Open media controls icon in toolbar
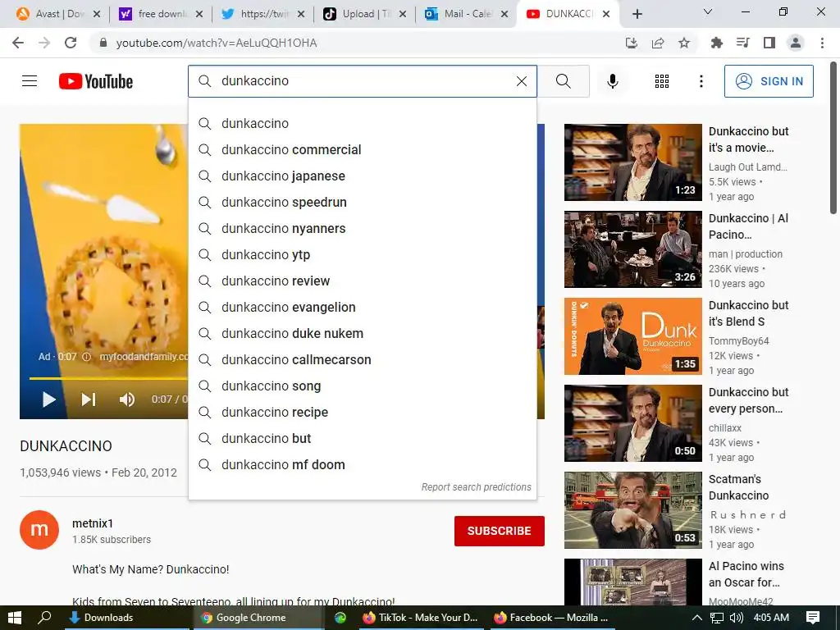 click(x=743, y=43)
